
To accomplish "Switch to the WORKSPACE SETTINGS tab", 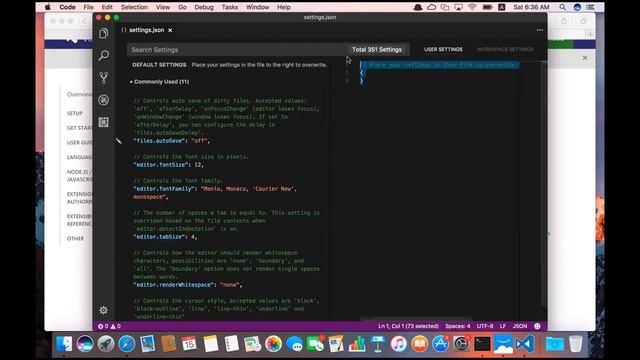I will click(505, 49).
